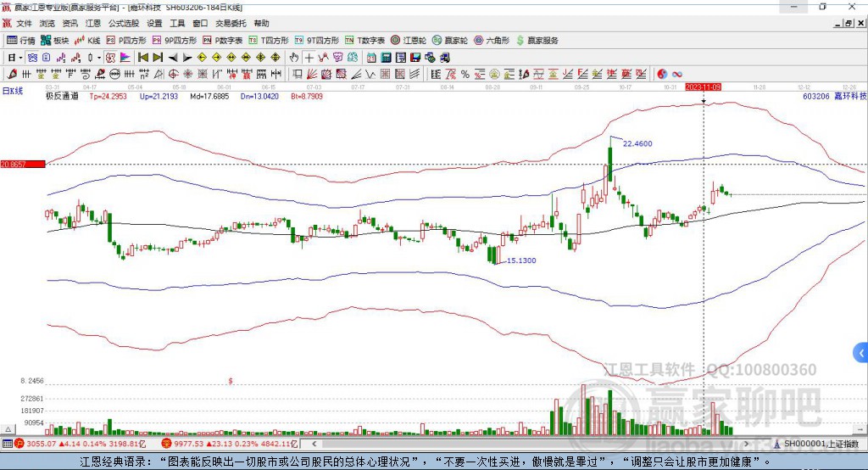Open the 行情 market quotes view
Screen dimensions: 868x470
coord(20,41)
